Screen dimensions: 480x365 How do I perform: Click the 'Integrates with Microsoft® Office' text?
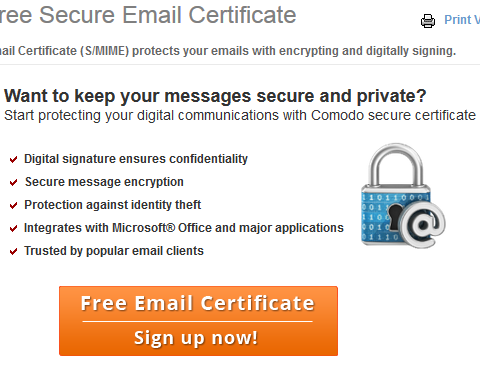click(184, 228)
